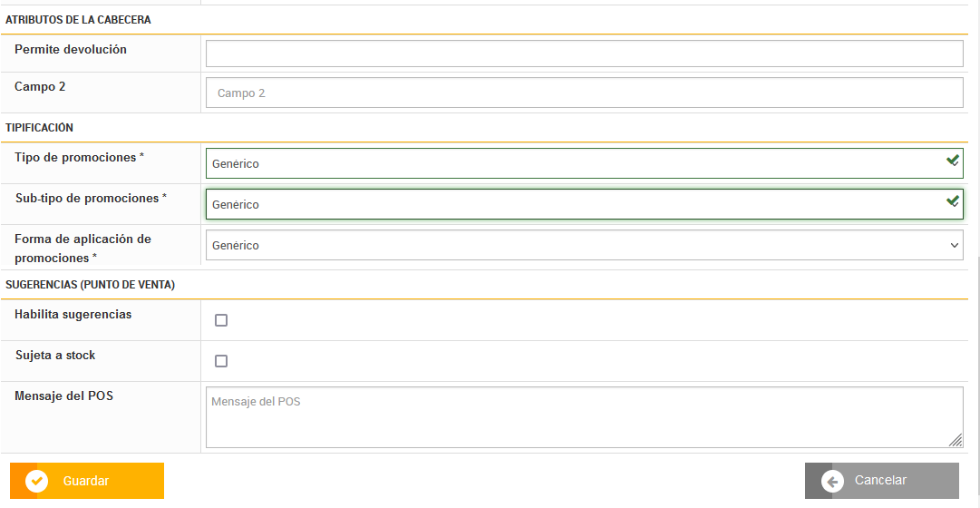
Task: Click the Sujeta a stock label text
Action: 55,356
